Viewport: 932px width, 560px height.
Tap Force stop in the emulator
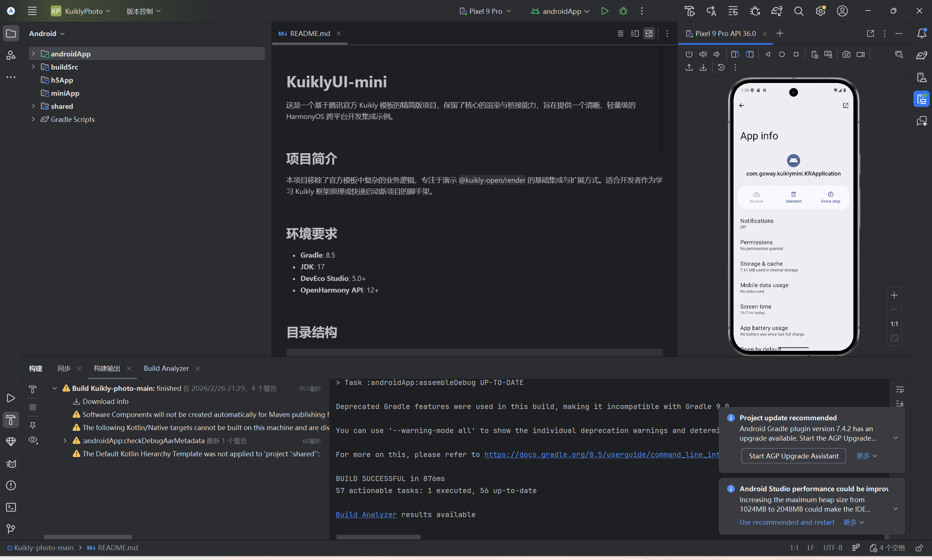click(x=830, y=197)
